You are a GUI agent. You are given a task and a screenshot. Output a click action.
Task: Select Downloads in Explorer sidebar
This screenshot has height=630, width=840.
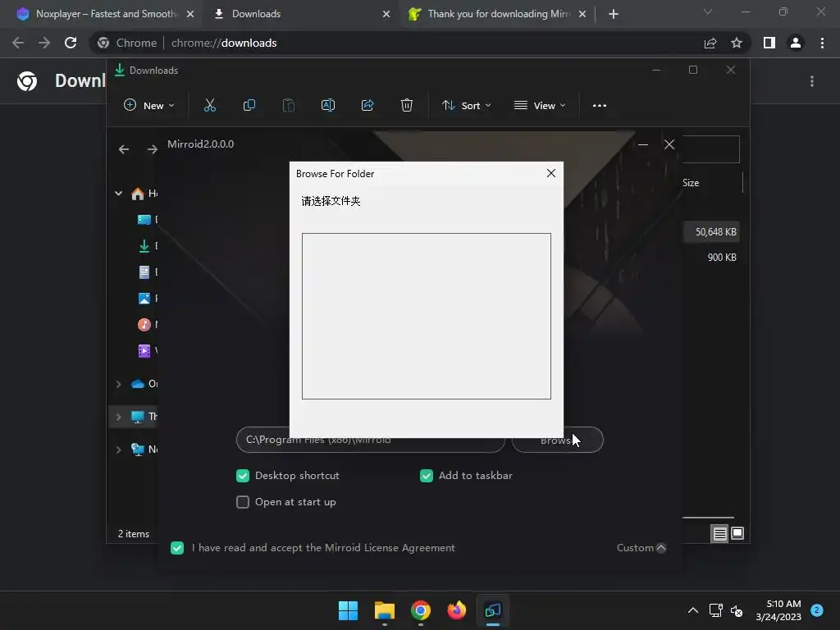pos(144,246)
